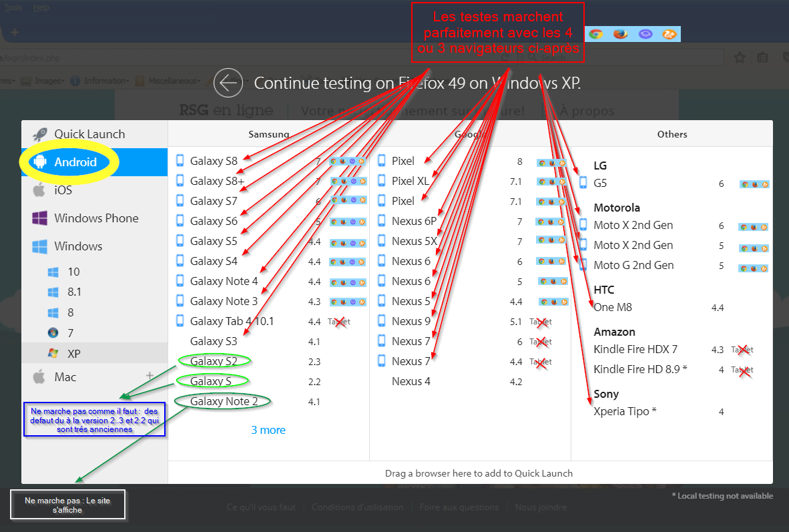Click the browser bookmark star icon
Screen dimensions: 789x532
(740, 58)
